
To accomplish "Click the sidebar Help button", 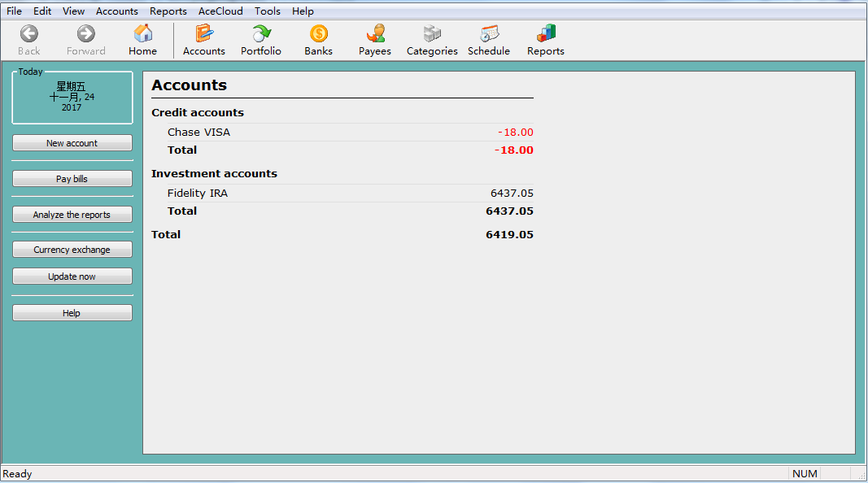I will 72,312.
